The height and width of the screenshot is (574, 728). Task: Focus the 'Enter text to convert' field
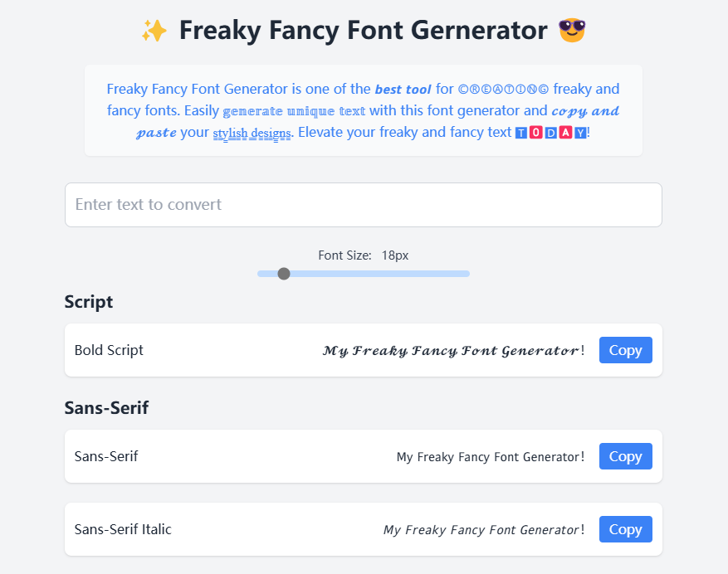click(364, 205)
